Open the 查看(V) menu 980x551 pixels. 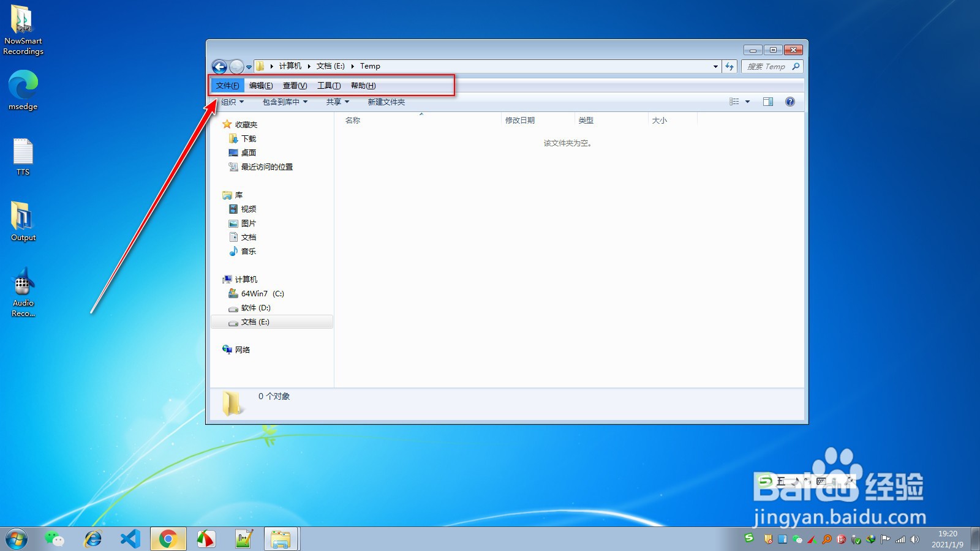tap(295, 86)
